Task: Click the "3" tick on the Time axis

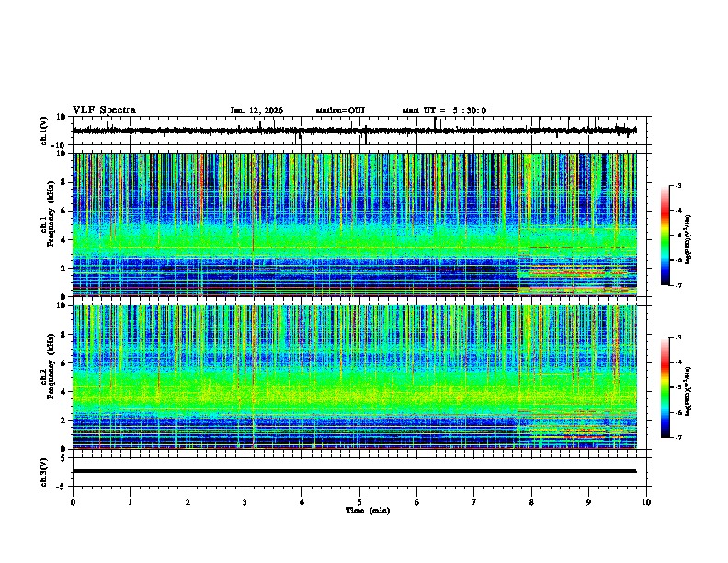Action: click(245, 502)
